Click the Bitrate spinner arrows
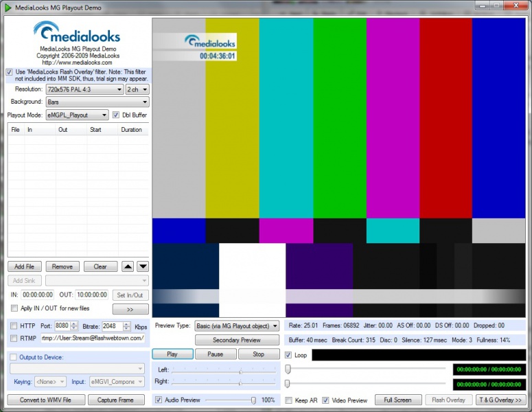 (x=126, y=326)
